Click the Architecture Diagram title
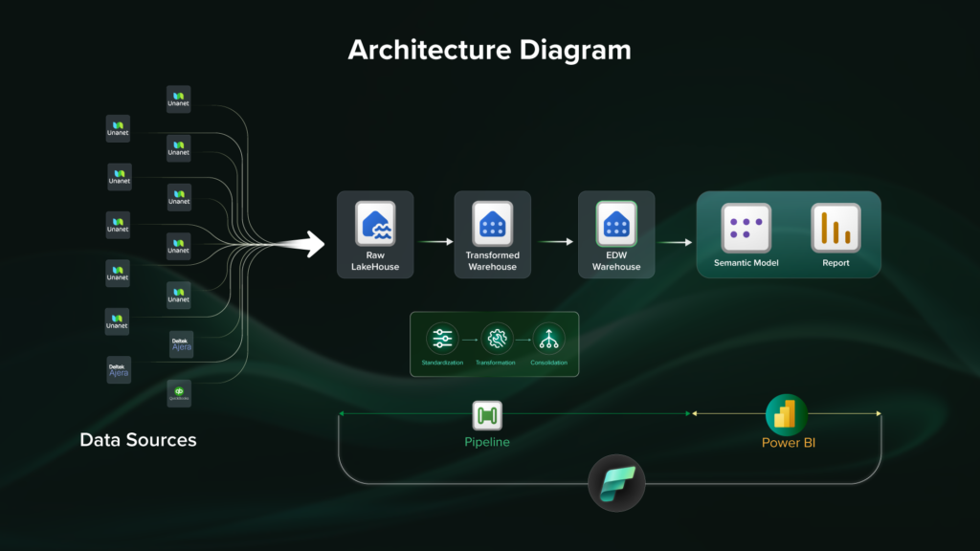 click(x=489, y=50)
